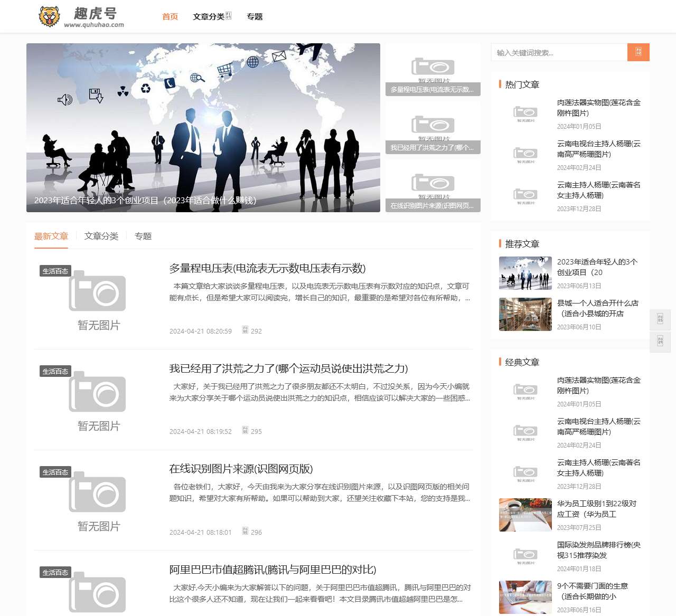
Task: Open 热门文章 link 云南主持人杨珊(云南著名女主持人杨珊)
Action: 599,190
